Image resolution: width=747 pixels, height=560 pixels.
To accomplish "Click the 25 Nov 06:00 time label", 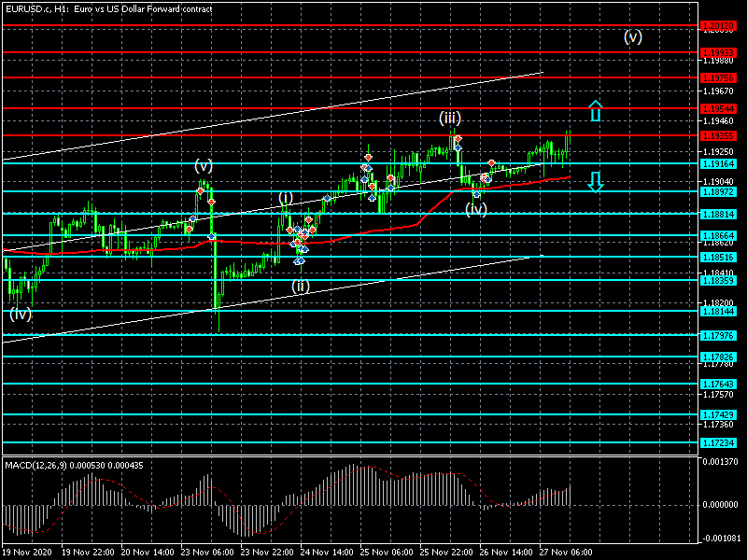I will tap(387, 553).
